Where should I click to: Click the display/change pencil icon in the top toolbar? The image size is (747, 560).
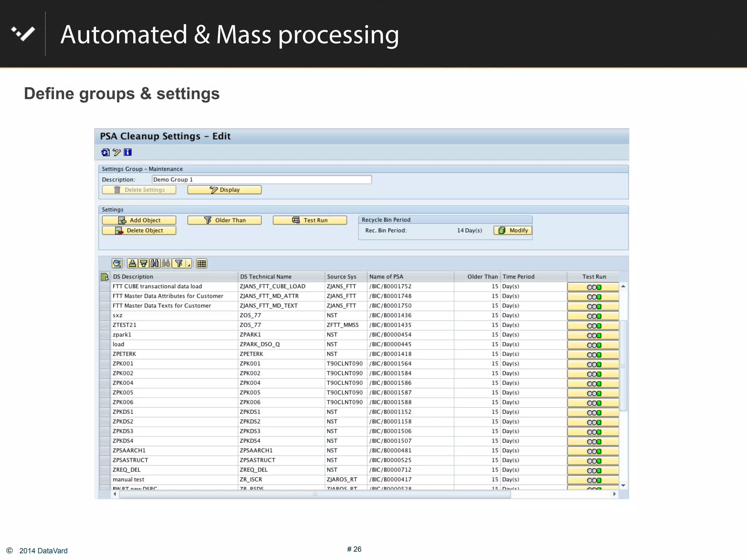(x=117, y=152)
